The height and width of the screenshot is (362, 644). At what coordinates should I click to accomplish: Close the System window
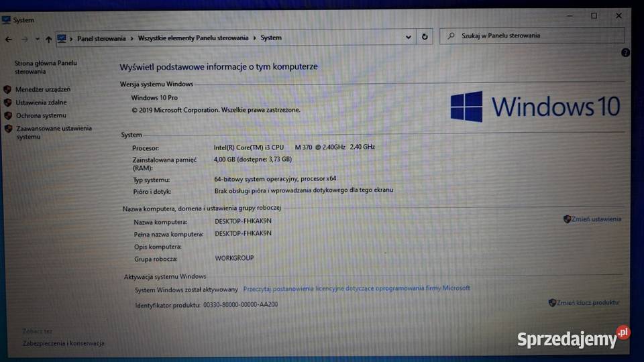pos(619,15)
